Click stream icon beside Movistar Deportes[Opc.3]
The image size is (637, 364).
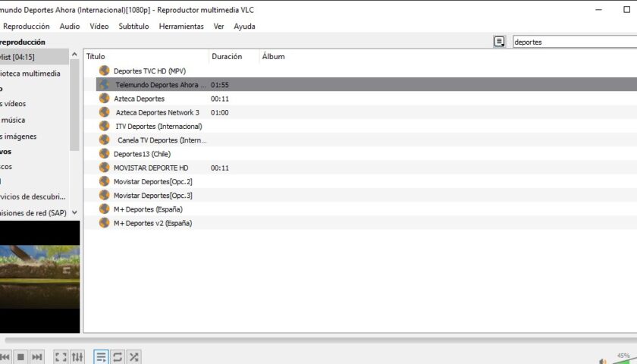(105, 195)
